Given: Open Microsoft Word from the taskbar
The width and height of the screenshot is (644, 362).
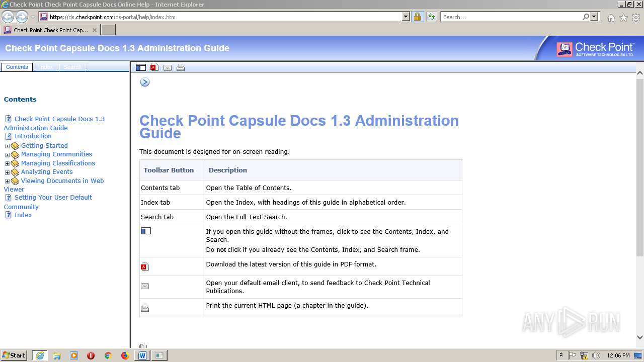Looking at the screenshot, I should click(142, 355).
